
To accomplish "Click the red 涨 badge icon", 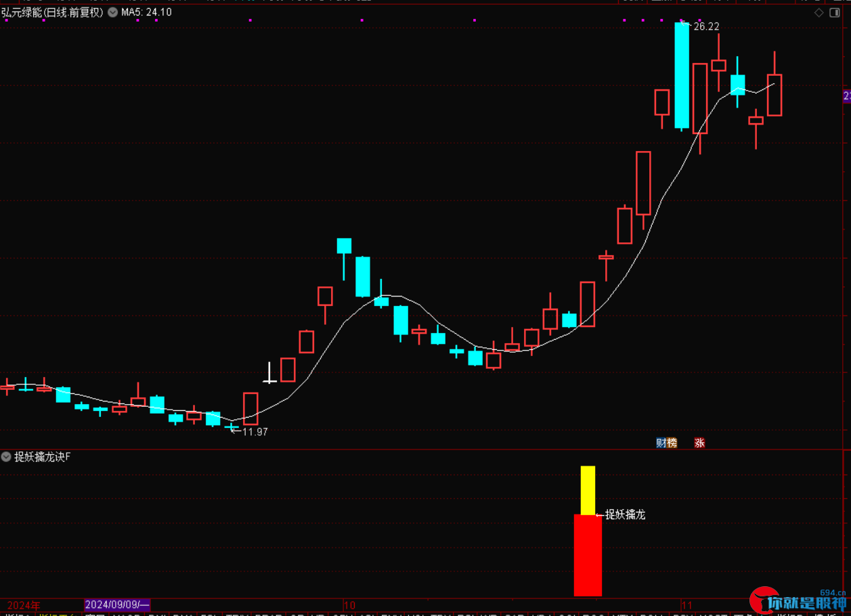I will (699, 443).
